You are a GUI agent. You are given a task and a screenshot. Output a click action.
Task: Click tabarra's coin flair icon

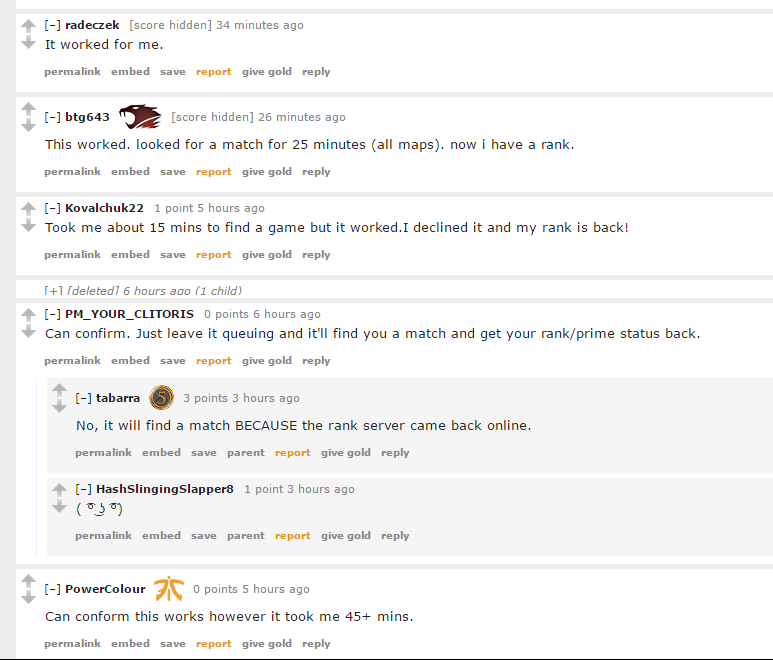tap(162, 398)
